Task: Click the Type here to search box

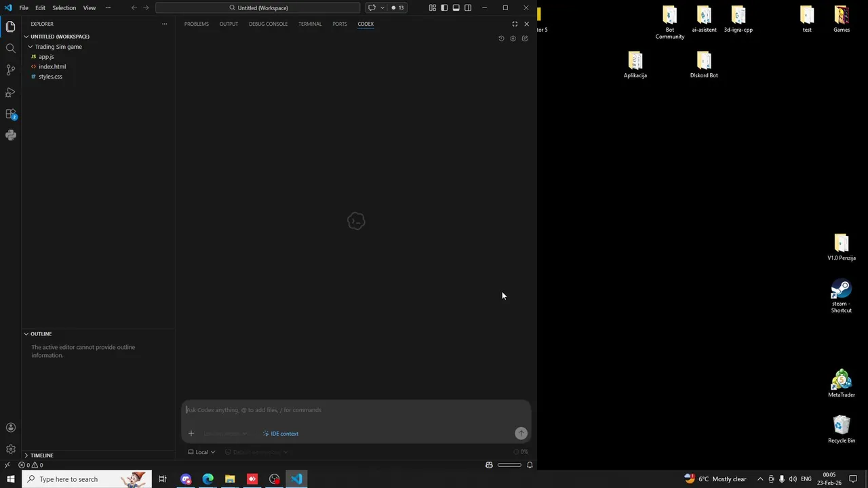Action: (87, 479)
